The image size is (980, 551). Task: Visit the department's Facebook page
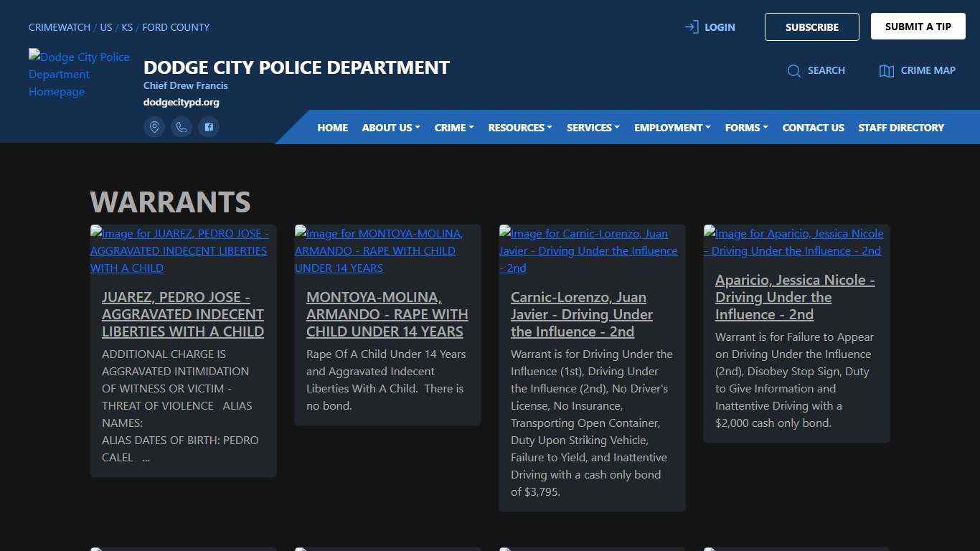tap(209, 127)
